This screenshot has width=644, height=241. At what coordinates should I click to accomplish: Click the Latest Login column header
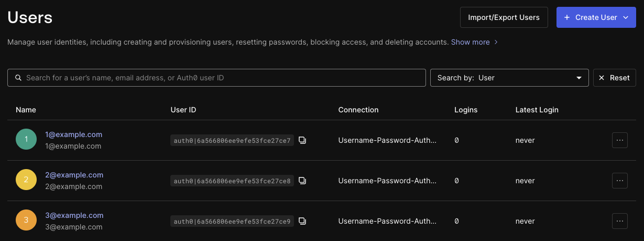click(x=537, y=110)
